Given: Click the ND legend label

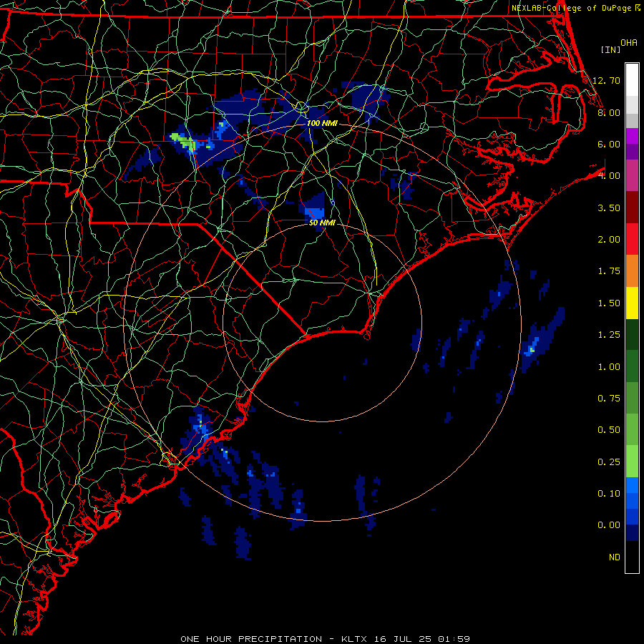Looking at the screenshot, I should coord(615,557).
